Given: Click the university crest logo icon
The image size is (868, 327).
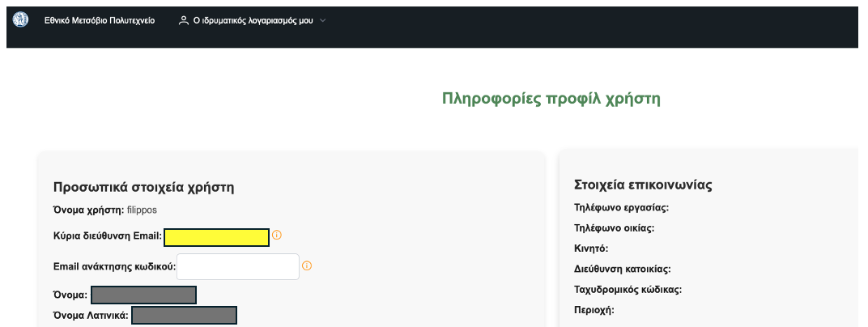Looking at the screenshot, I should [x=21, y=20].
